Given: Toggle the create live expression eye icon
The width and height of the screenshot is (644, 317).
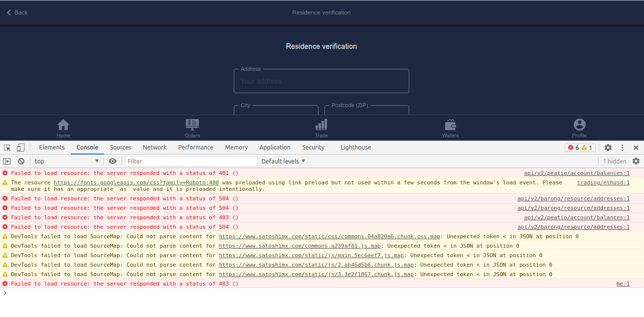Looking at the screenshot, I should point(113,160).
